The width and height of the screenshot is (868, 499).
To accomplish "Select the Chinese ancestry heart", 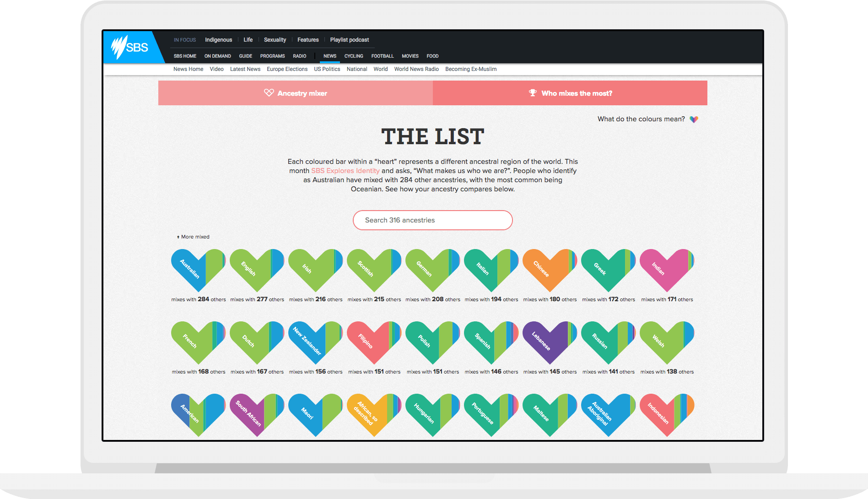I will click(550, 270).
